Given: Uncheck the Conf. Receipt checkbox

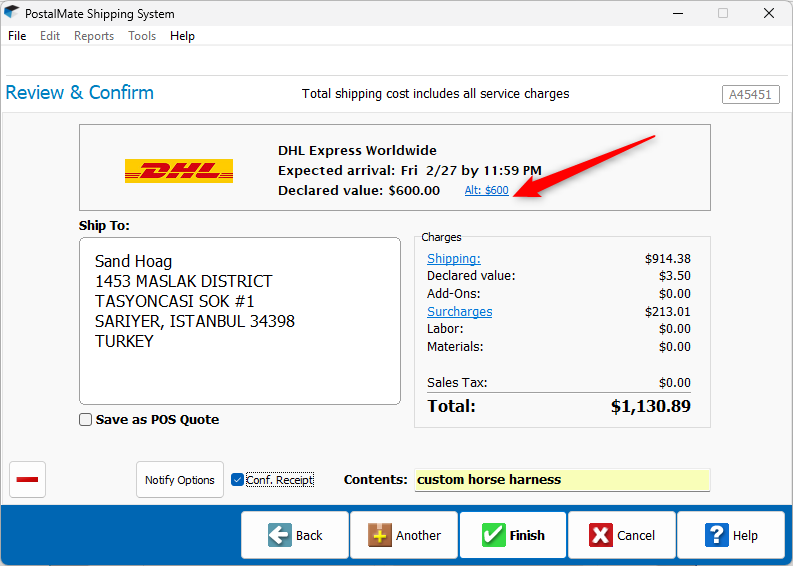Looking at the screenshot, I should (237, 480).
